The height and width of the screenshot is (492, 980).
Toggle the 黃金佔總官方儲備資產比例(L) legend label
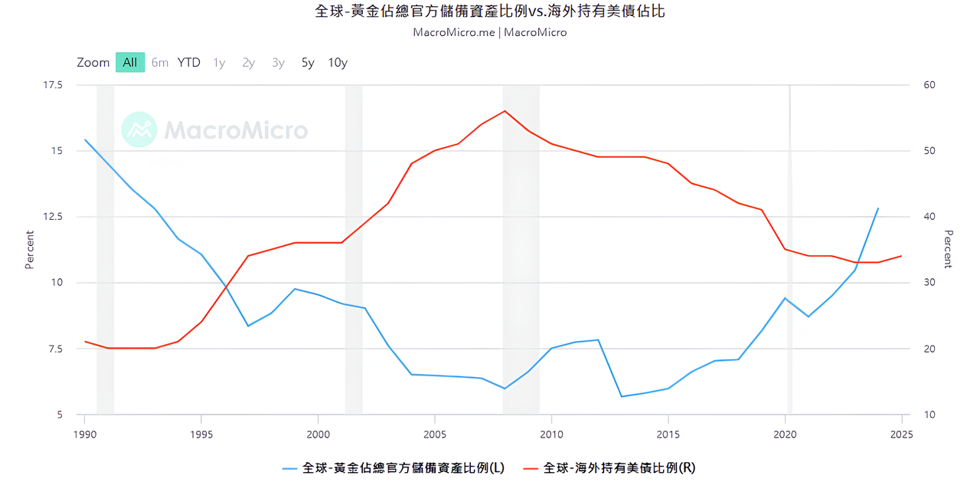pos(403,467)
